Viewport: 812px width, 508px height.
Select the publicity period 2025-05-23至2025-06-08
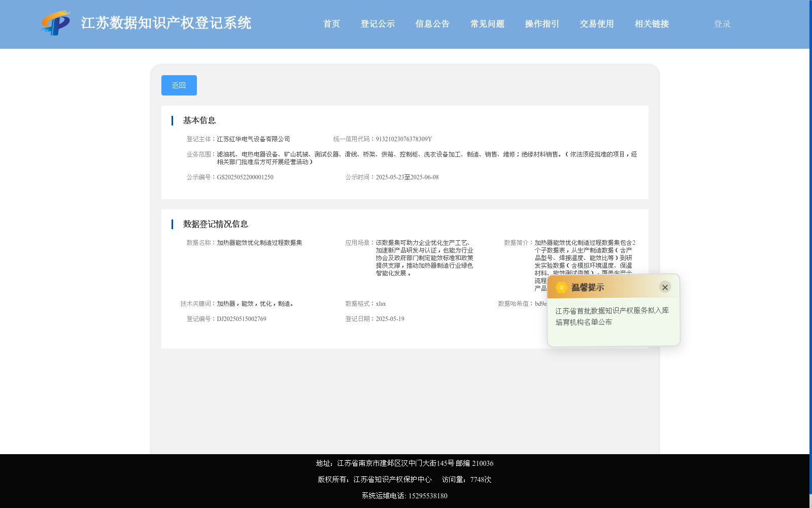(x=407, y=177)
